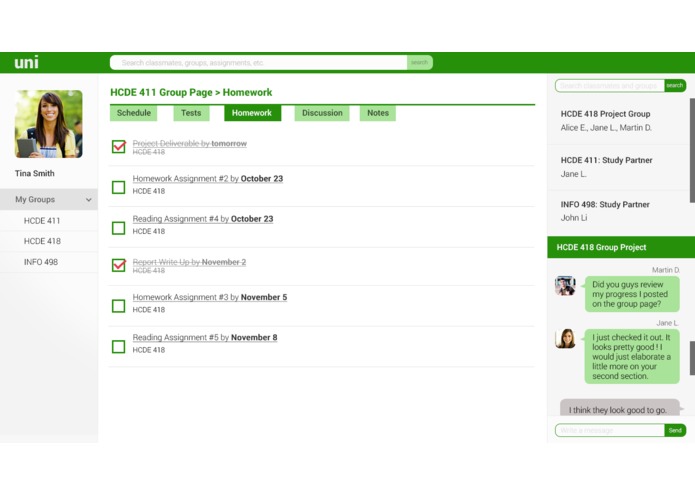Image resolution: width=695 pixels, height=494 pixels.
Task: Click Jane L.'s chat avatar
Action: pyautogui.click(x=565, y=338)
